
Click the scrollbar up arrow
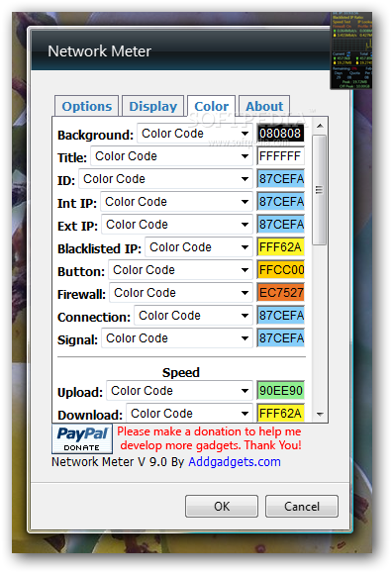[x=320, y=126]
